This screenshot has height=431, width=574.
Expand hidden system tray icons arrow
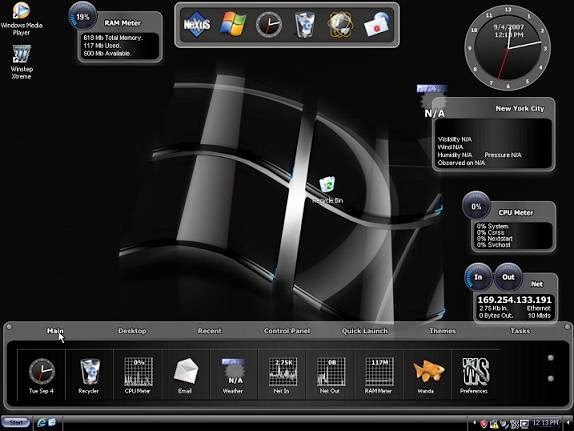[x=475, y=423]
